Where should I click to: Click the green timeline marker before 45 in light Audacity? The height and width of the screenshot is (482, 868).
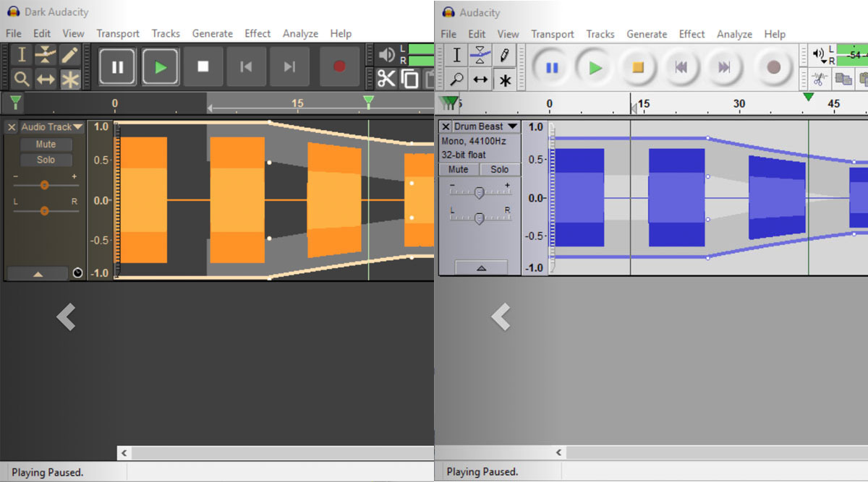click(x=809, y=97)
